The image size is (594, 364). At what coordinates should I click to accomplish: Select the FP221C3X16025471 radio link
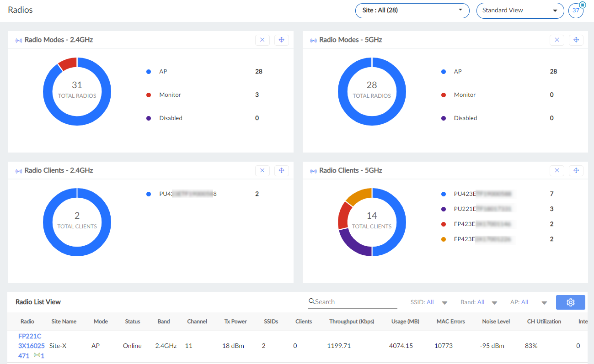pos(30,346)
